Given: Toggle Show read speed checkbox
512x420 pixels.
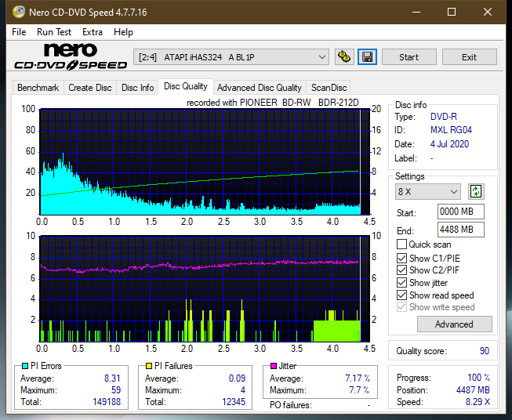Looking at the screenshot, I should click(x=401, y=295).
